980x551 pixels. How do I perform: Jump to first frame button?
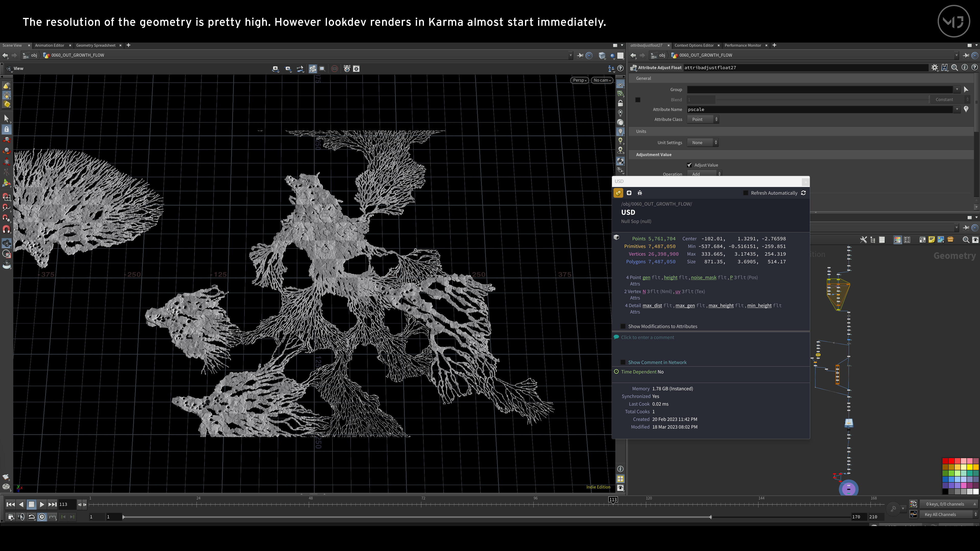[10, 504]
